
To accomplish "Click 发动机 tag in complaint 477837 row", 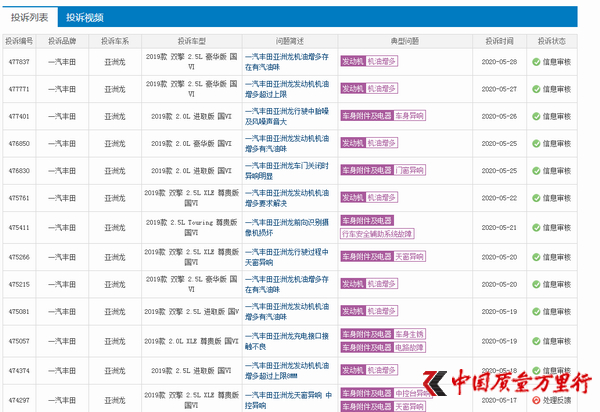I will coord(353,61).
